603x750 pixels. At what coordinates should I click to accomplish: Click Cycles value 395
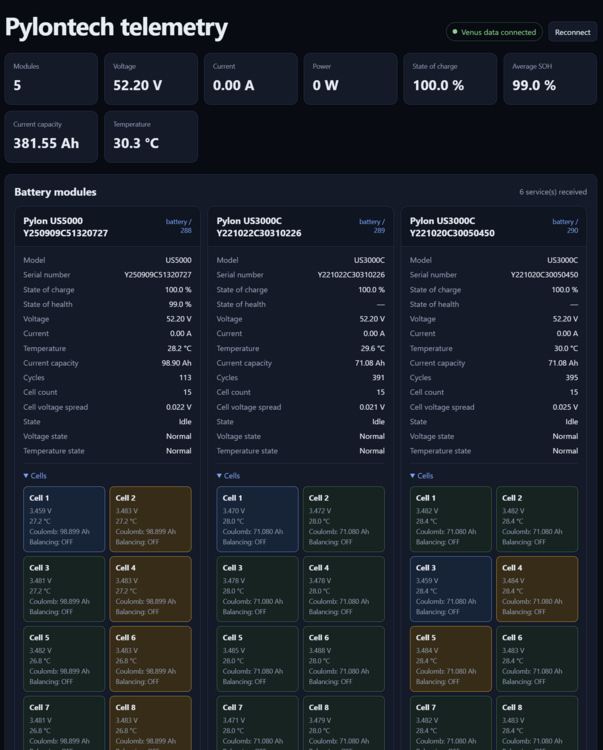point(571,377)
